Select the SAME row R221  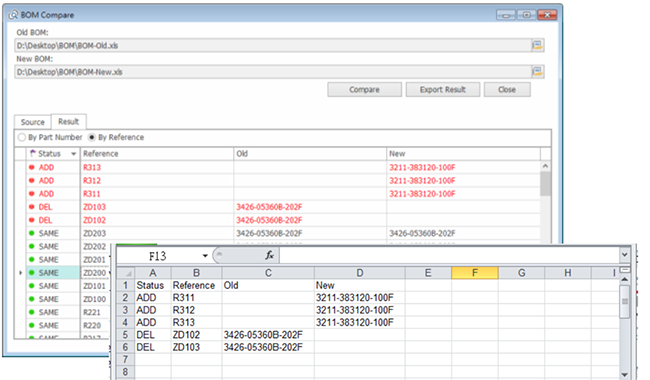[68, 312]
